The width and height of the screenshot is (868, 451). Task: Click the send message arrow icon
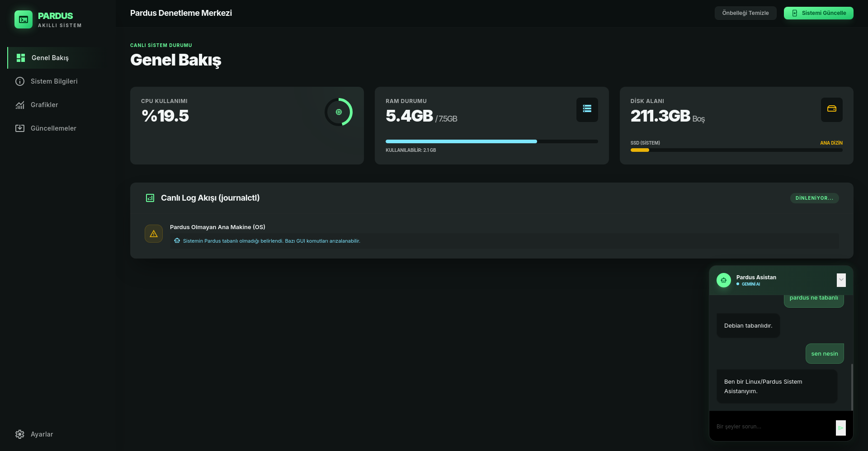click(840, 428)
